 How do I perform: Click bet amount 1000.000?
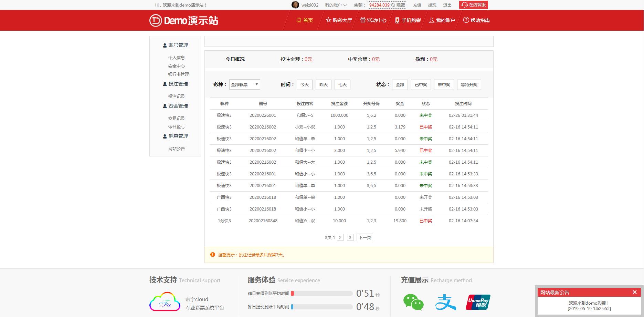pyautogui.click(x=339, y=115)
